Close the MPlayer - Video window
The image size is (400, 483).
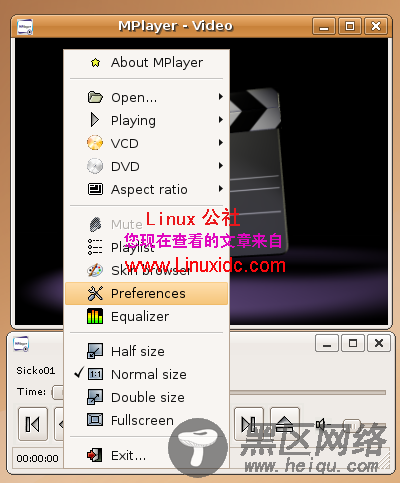click(376, 26)
